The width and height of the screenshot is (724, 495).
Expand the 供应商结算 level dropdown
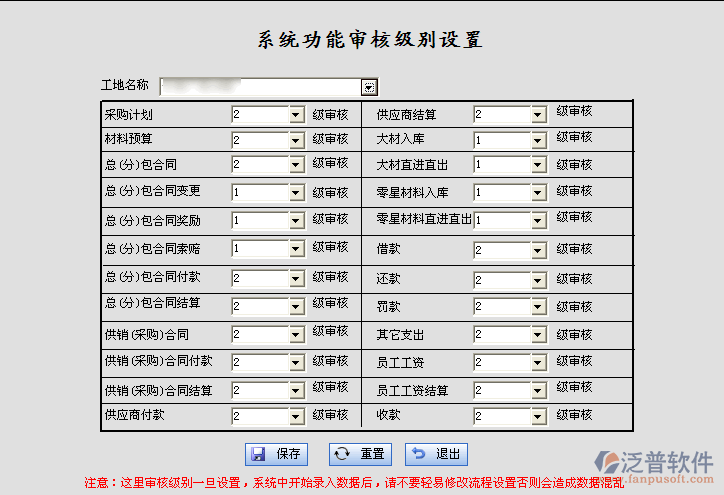[x=538, y=115]
